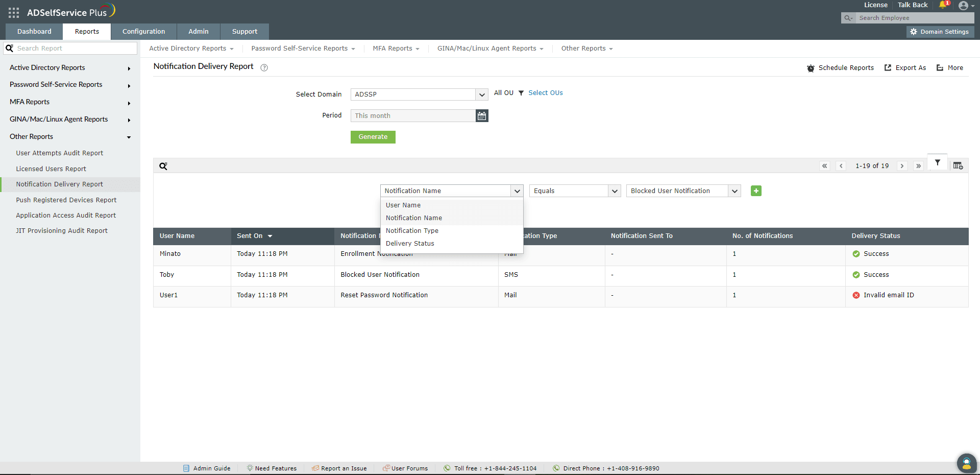This screenshot has width=980, height=475.
Task: Open Domain Settings
Action: pyautogui.click(x=939, y=31)
